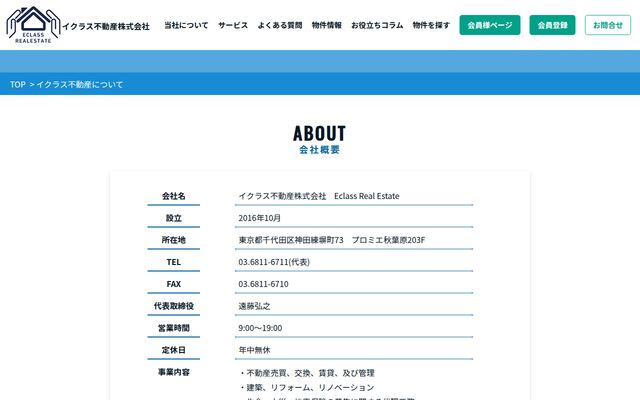Click the 会社概要 subheading
The height and width of the screenshot is (400, 640).
(320, 150)
